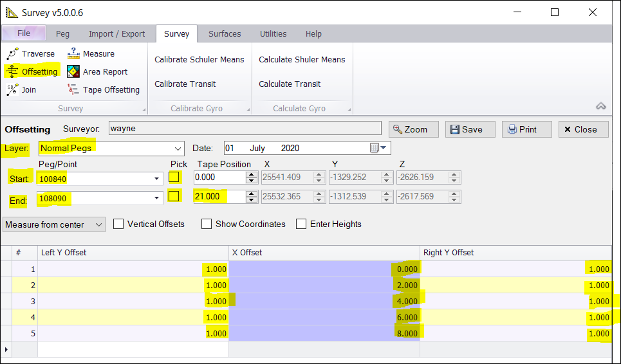Image resolution: width=621 pixels, height=364 pixels.
Task: Click into the Surveyor name field
Action: tap(245, 129)
